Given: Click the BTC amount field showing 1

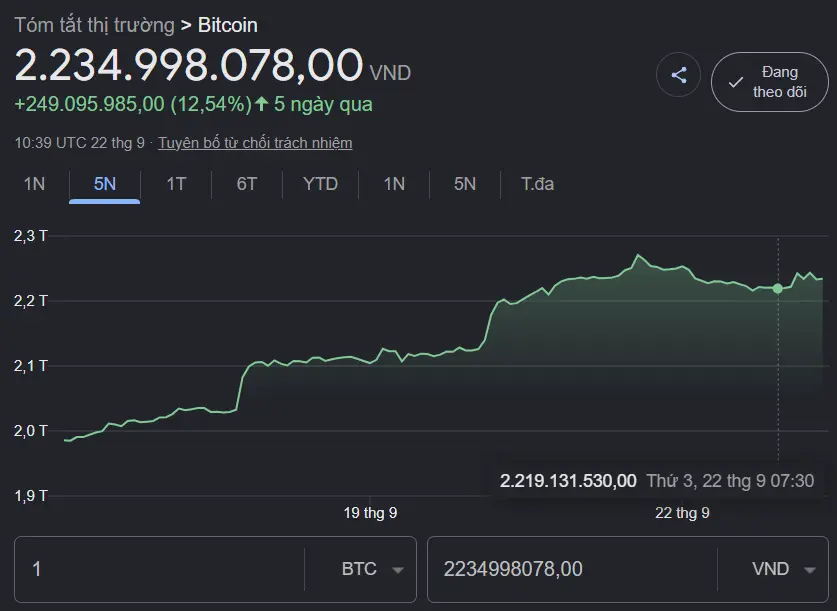Looking at the screenshot, I should click(x=159, y=569).
